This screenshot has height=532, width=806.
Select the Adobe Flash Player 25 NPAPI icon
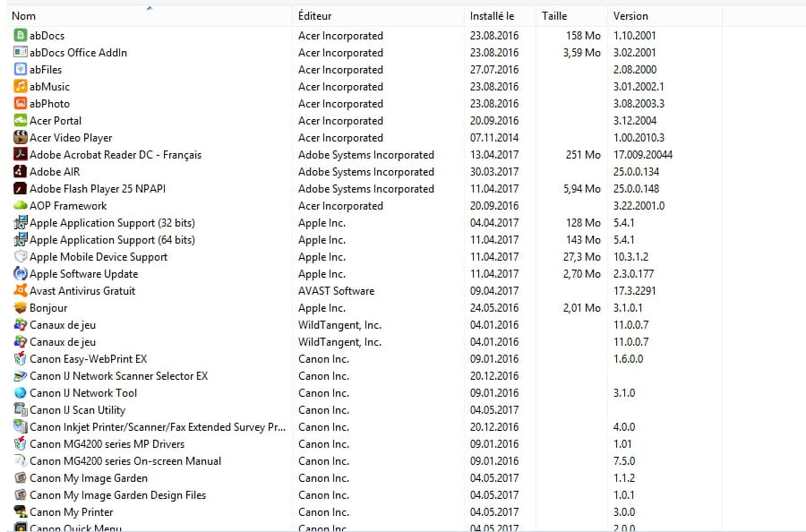coord(20,189)
